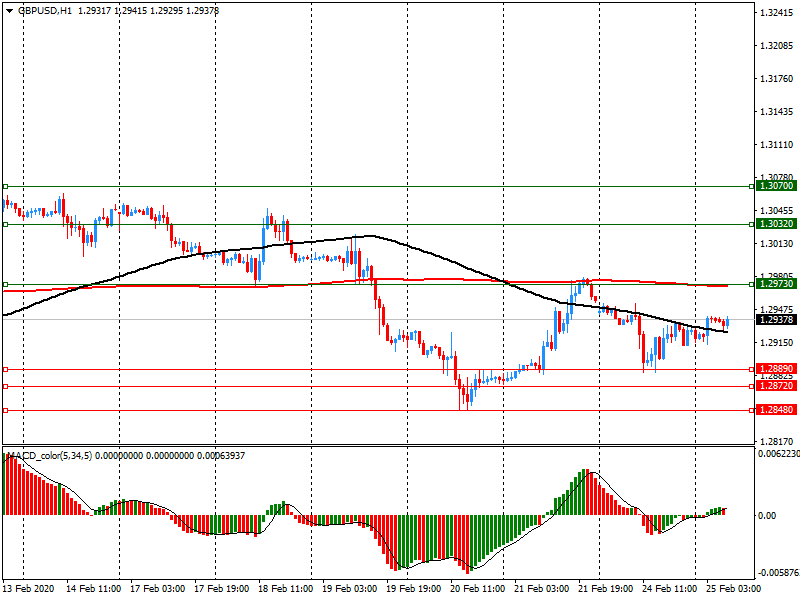Image resolution: width=800 pixels, height=600 pixels.
Task: Select the GBPUSD,H1 chart title text
Action: (x=45, y=11)
